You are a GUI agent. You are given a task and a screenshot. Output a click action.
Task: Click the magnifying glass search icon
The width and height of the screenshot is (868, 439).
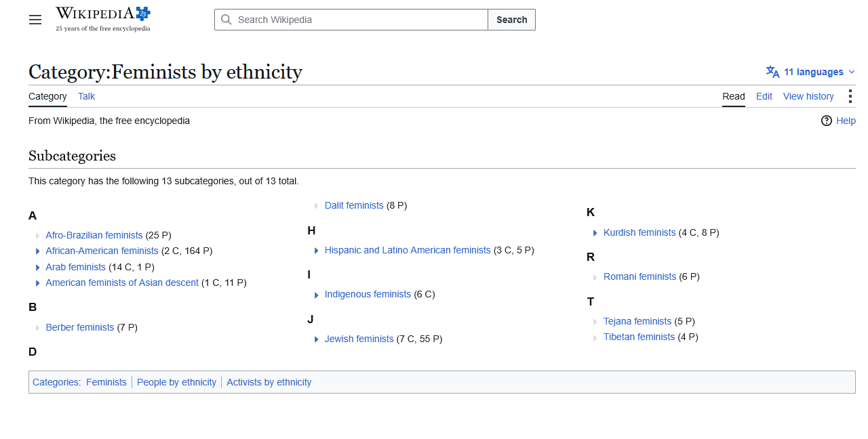pyautogui.click(x=226, y=20)
